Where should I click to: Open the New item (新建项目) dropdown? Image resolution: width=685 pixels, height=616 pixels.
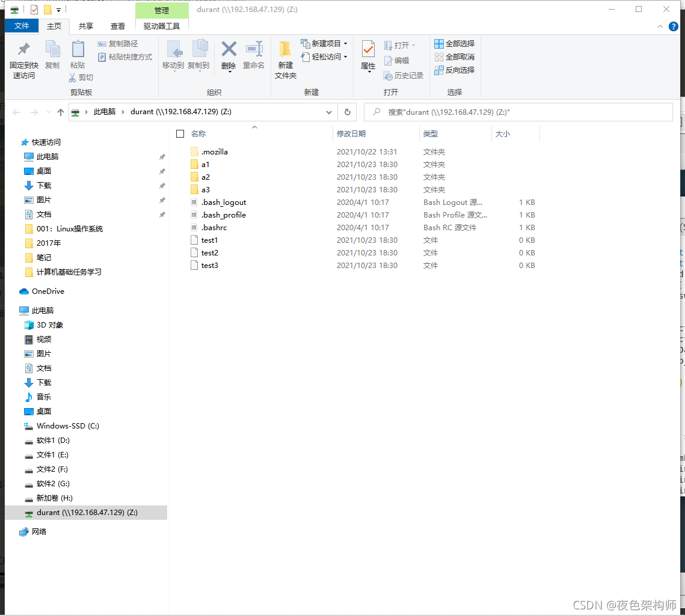[324, 44]
